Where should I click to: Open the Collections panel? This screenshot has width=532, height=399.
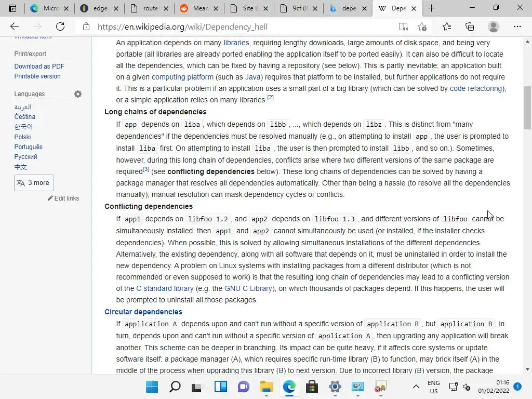[x=470, y=26]
